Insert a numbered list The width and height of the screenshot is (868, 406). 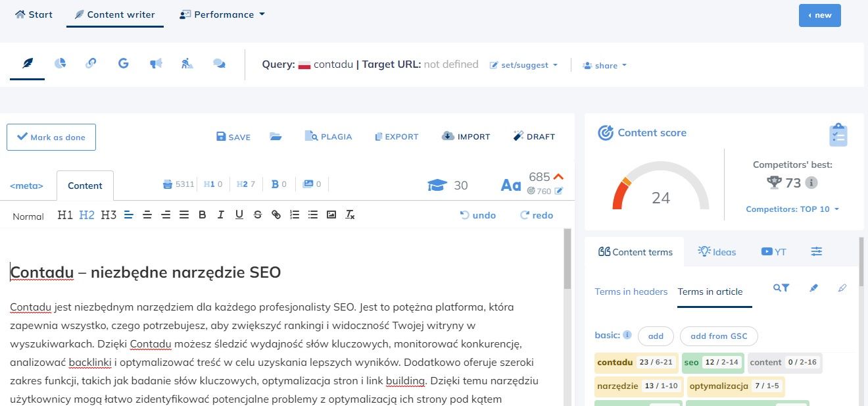point(295,215)
